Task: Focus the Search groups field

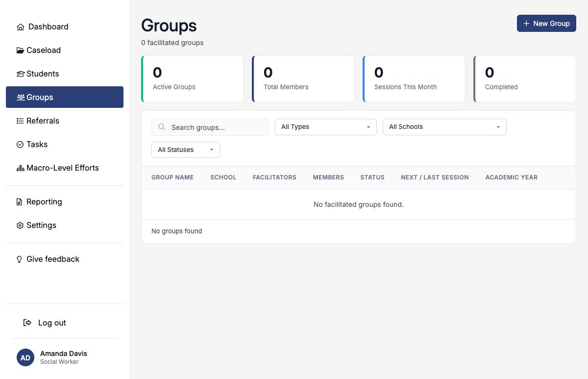Action: tap(210, 127)
